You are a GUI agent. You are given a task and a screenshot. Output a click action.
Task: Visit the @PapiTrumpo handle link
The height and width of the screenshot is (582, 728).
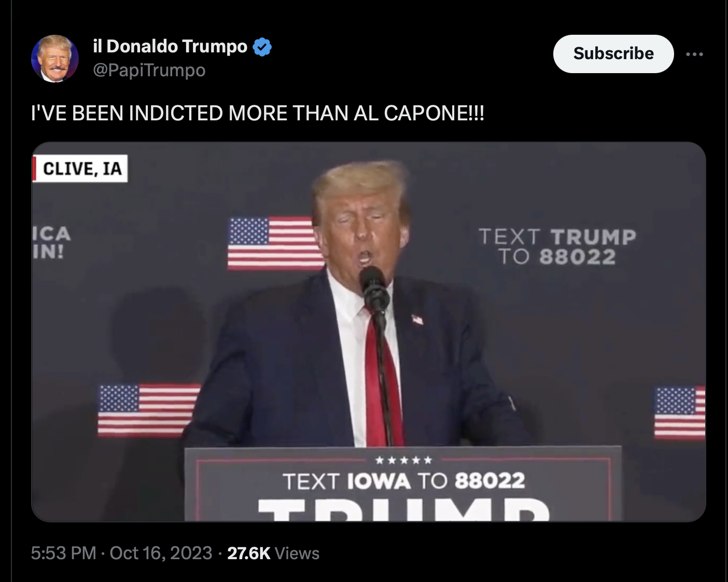tap(149, 70)
